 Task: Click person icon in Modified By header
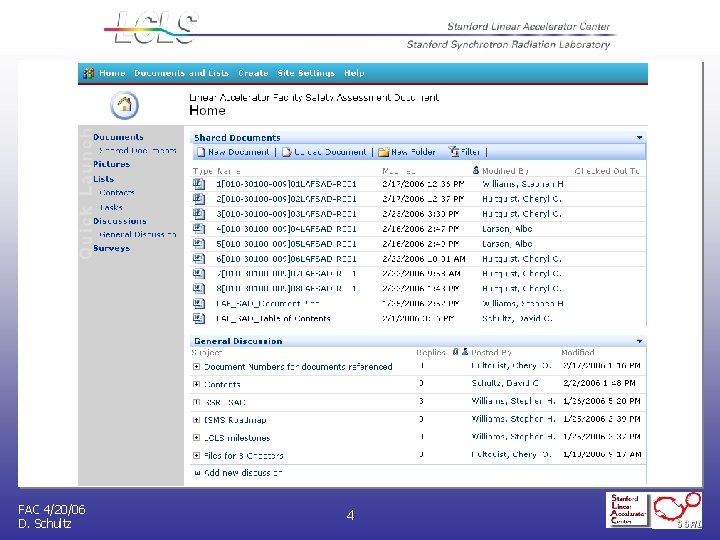476,170
